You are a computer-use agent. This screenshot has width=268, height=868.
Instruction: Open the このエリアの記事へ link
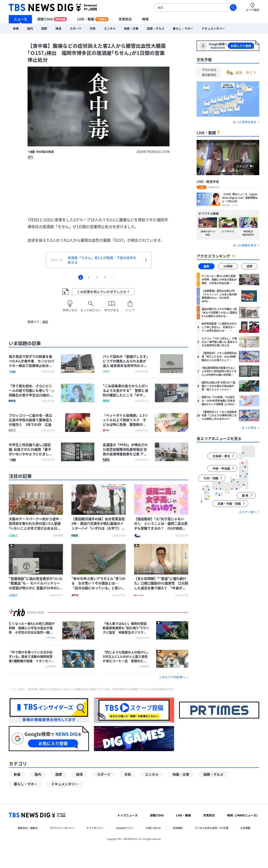click(174, 677)
